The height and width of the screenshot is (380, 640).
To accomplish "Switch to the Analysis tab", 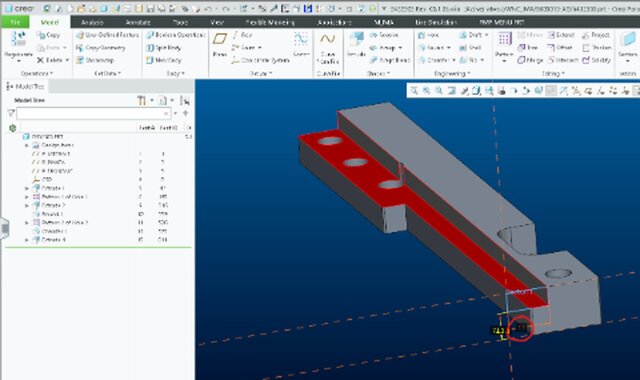I will (92, 22).
